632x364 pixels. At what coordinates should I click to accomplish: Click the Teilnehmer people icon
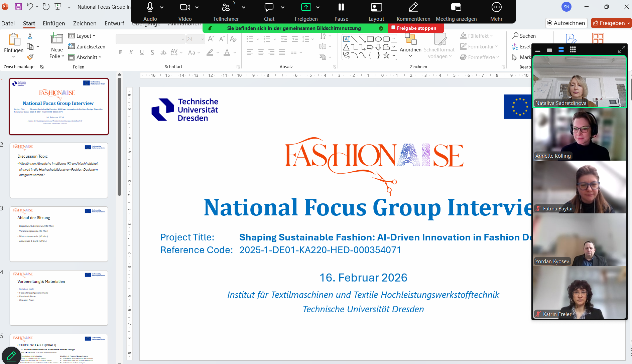click(x=226, y=7)
